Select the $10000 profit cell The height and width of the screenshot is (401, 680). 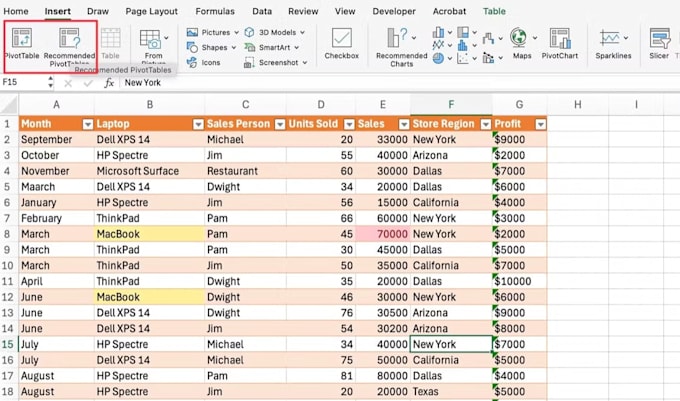pos(519,281)
